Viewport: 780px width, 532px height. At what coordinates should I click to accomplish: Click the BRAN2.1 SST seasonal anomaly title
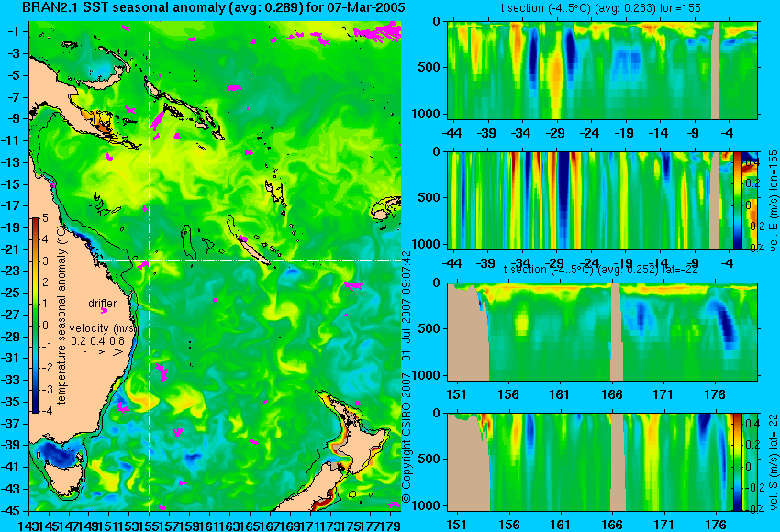pyautogui.click(x=214, y=7)
